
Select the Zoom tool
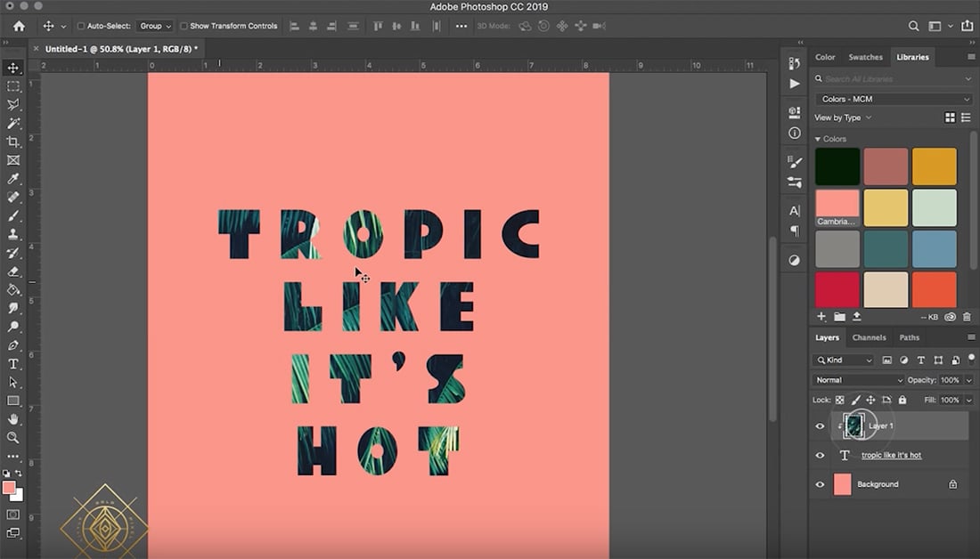[x=13, y=438]
